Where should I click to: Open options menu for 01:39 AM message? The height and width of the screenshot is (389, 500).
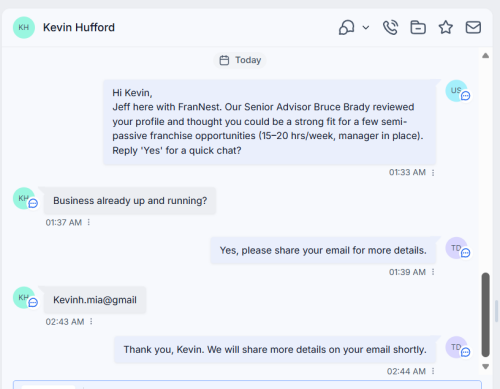point(433,272)
